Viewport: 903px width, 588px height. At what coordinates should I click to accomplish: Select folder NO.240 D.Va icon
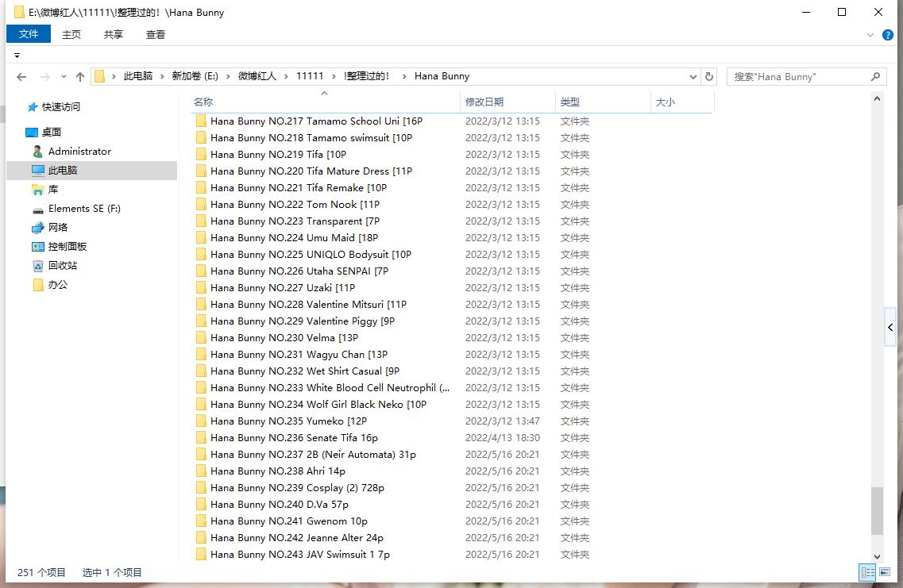coord(201,505)
